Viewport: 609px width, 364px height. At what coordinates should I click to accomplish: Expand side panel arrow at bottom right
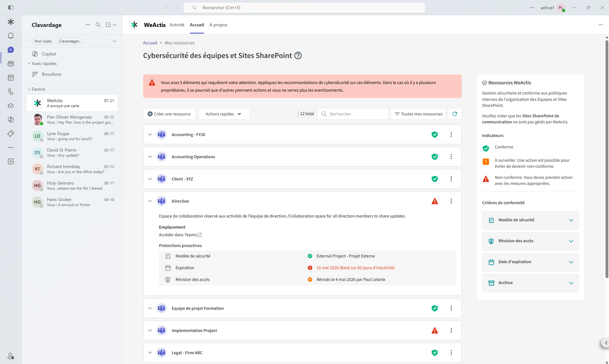click(606, 343)
